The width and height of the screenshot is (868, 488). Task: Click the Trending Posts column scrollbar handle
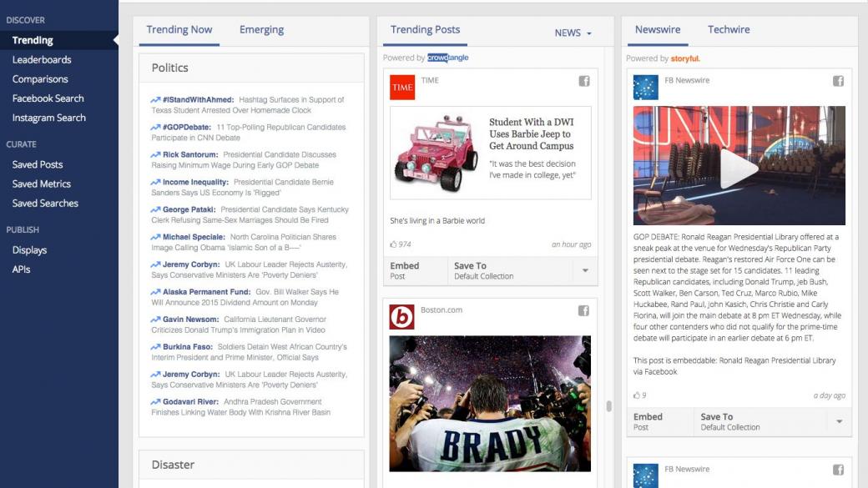pyautogui.click(x=609, y=407)
